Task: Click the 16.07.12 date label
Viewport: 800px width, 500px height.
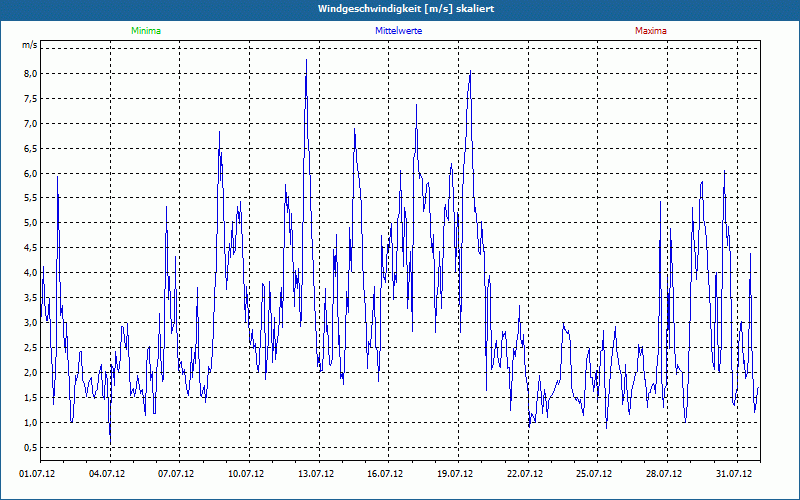Action: pos(385,474)
